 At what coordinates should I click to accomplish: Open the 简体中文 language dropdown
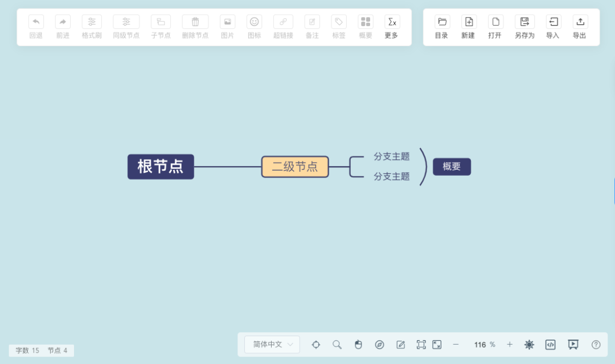point(272,344)
